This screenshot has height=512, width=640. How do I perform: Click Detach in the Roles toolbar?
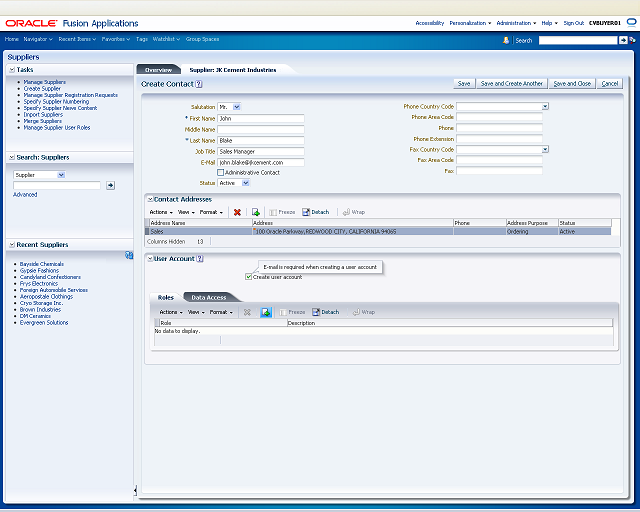point(326,312)
